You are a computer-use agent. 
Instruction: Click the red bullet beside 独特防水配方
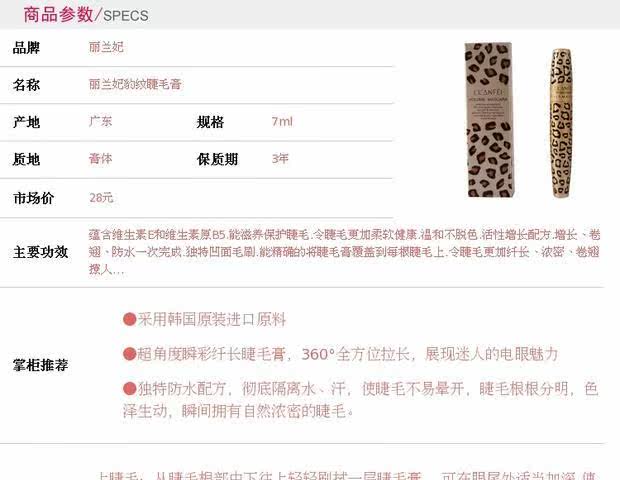129,389
